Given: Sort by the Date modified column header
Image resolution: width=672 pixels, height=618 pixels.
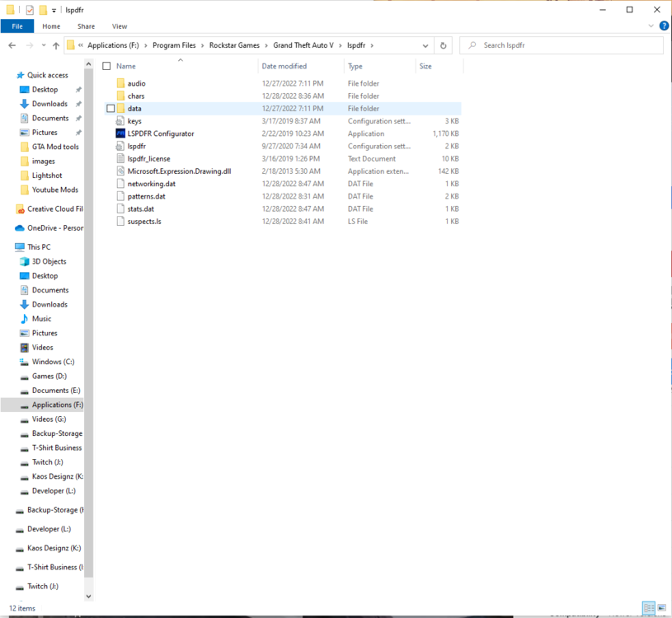Looking at the screenshot, I should (x=284, y=66).
